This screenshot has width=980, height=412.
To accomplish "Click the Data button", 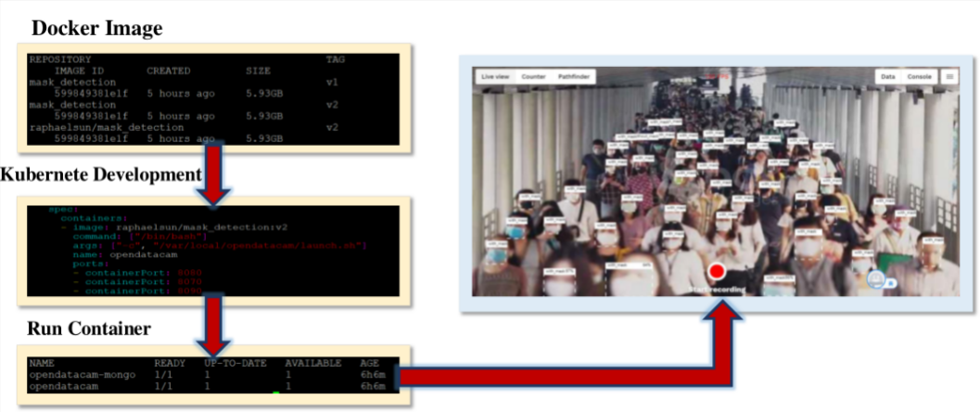I will point(887,77).
